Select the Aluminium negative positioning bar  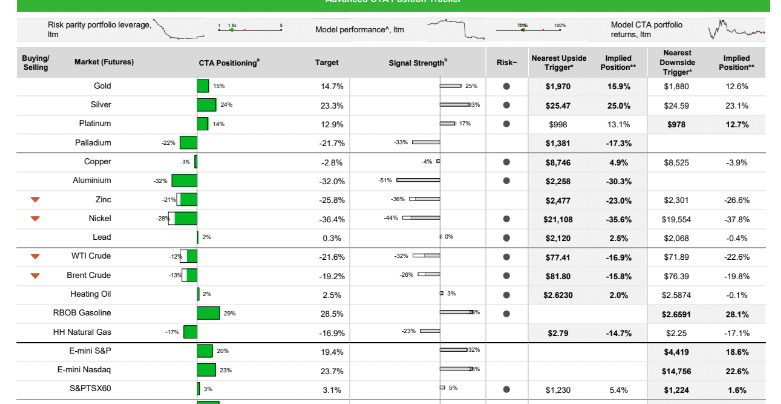coord(184,180)
